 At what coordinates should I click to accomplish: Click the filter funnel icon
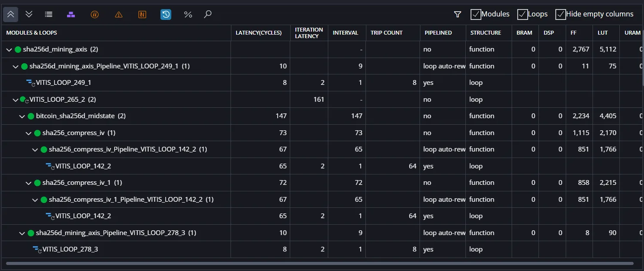[458, 14]
